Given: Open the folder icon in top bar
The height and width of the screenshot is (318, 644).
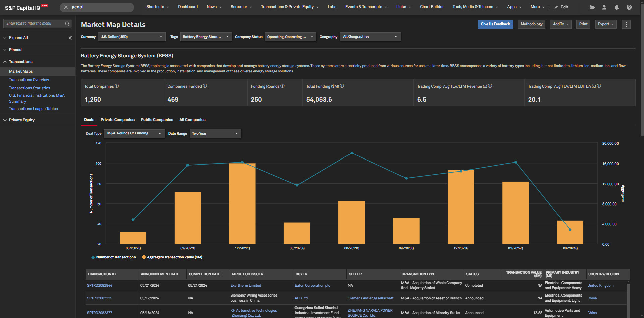Looking at the screenshot, I should 592,7.
